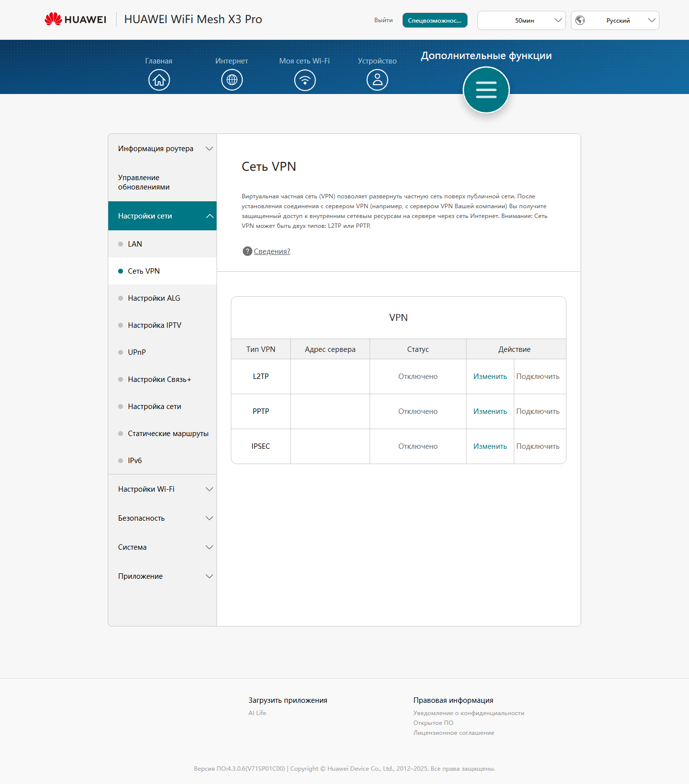This screenshot has height=784, width=689.
Task: Click the Интернет tab label
Action: 231,61
